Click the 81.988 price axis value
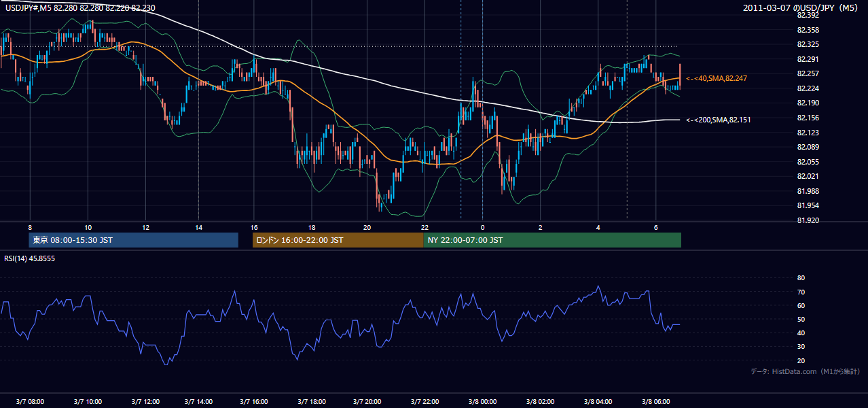868x408 pixels. click(x=808, y=191)
